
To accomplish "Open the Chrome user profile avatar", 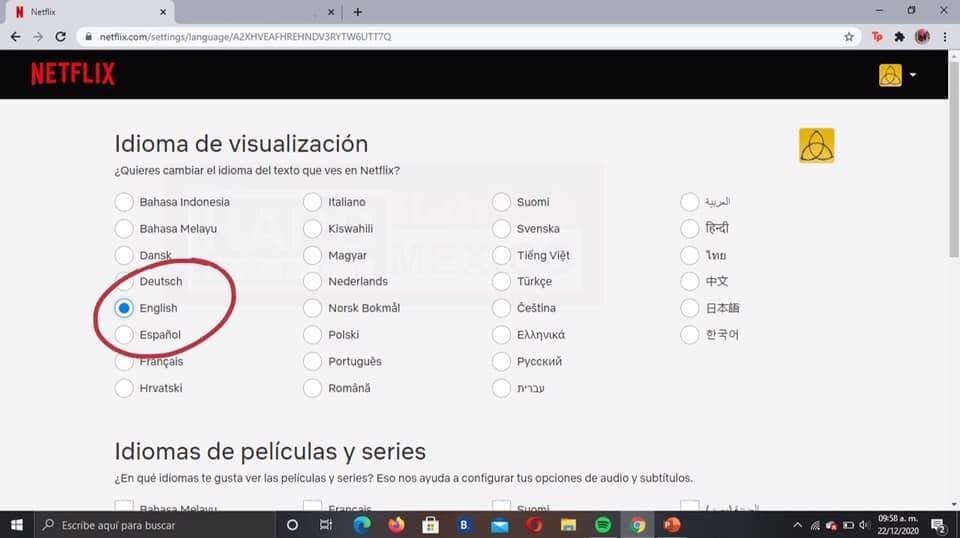I will 922,37.
